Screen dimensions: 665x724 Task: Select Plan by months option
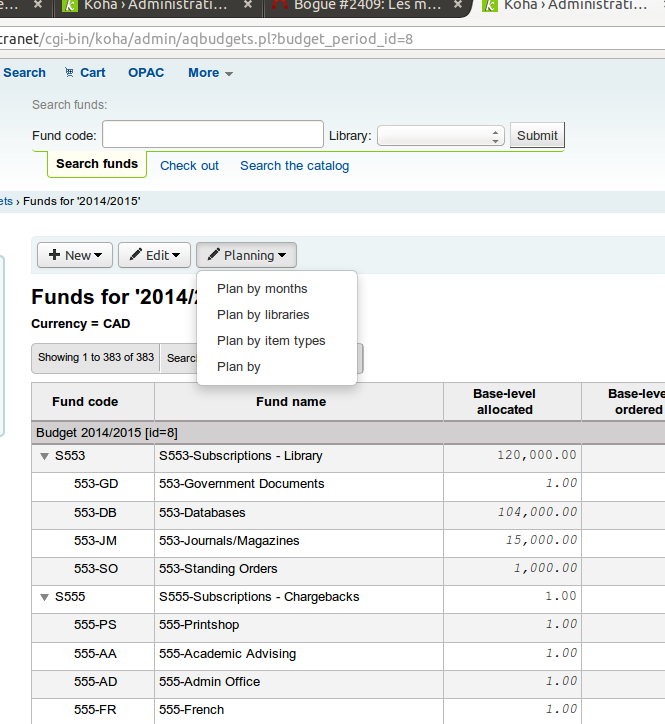(x=262, y=289)
